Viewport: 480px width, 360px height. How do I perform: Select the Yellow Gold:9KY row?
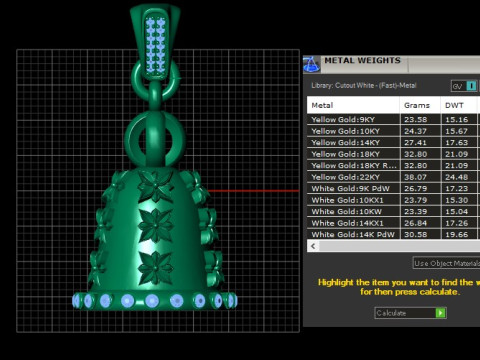393,119
